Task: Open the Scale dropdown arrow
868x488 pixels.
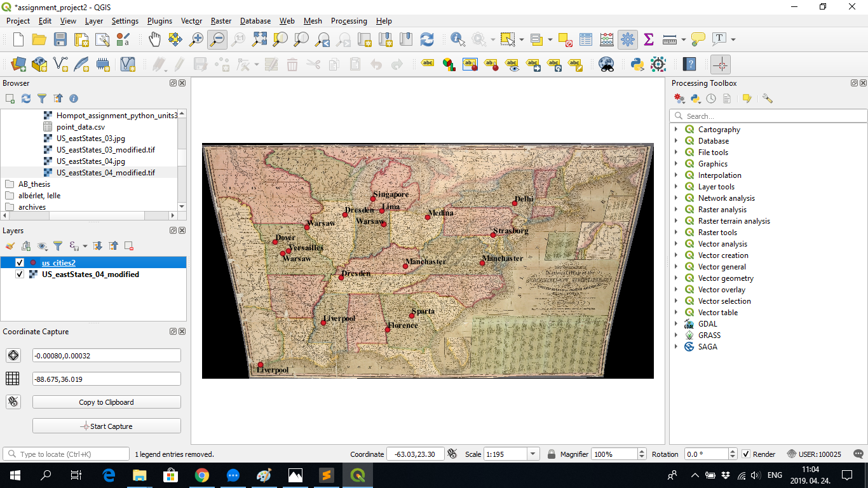Action: (534, 454)
